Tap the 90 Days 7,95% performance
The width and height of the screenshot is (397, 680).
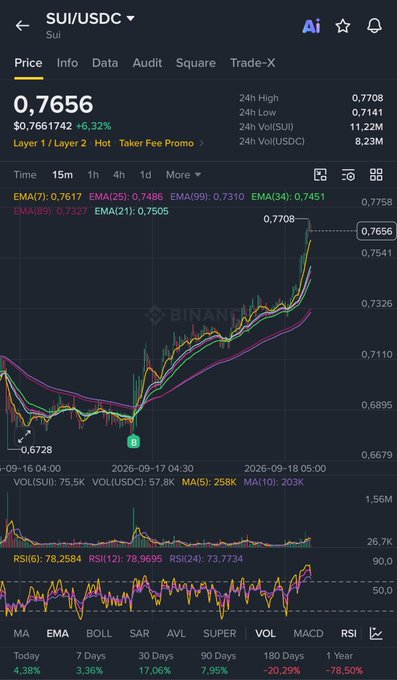coord(218,663)
